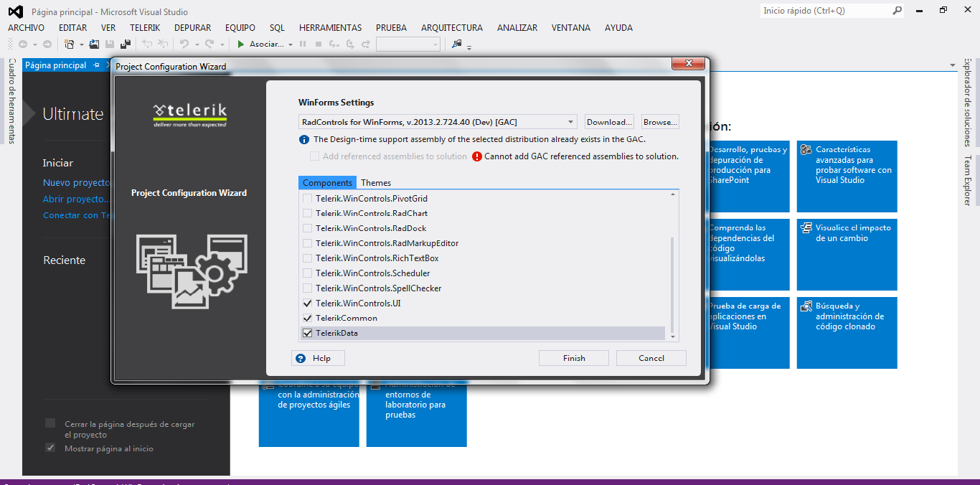Viewport: 980px width, 485px height.
Task: Open the navigate backward history dropdown
Action: pos(34,44)
